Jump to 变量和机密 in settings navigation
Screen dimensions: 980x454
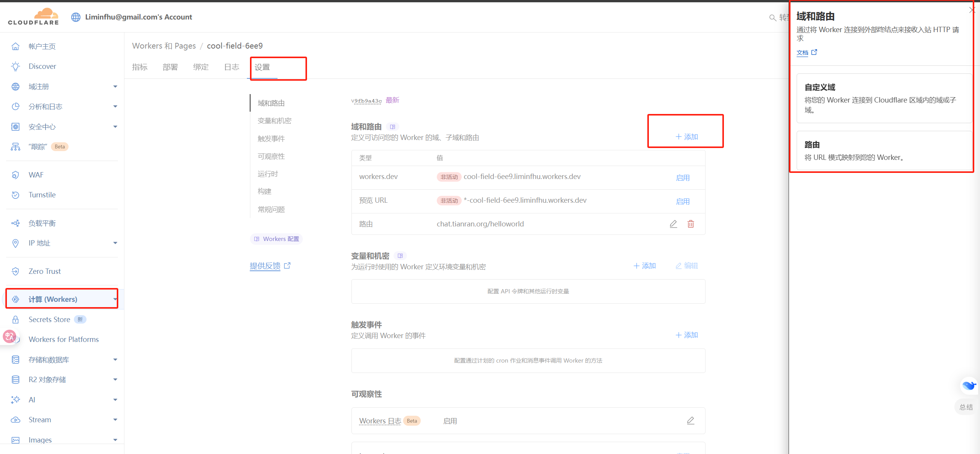pyautogui.click(x=274, y=121)
